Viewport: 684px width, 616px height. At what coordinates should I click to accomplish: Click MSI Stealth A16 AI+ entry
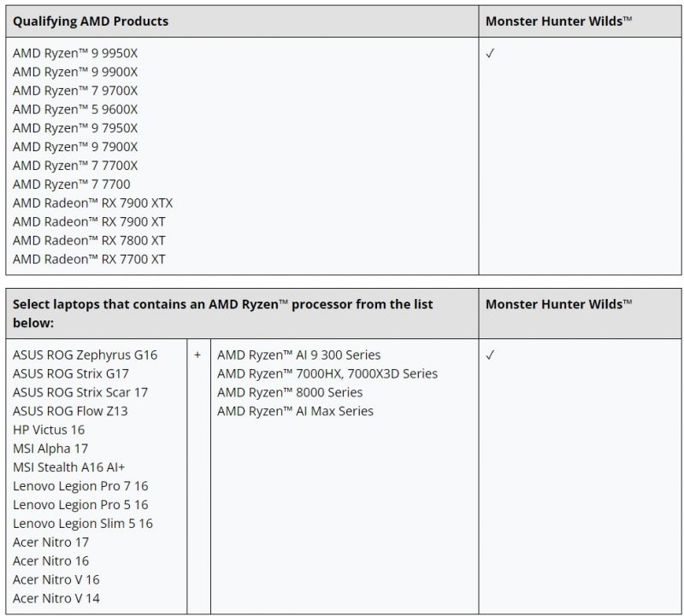coord(69,467)
